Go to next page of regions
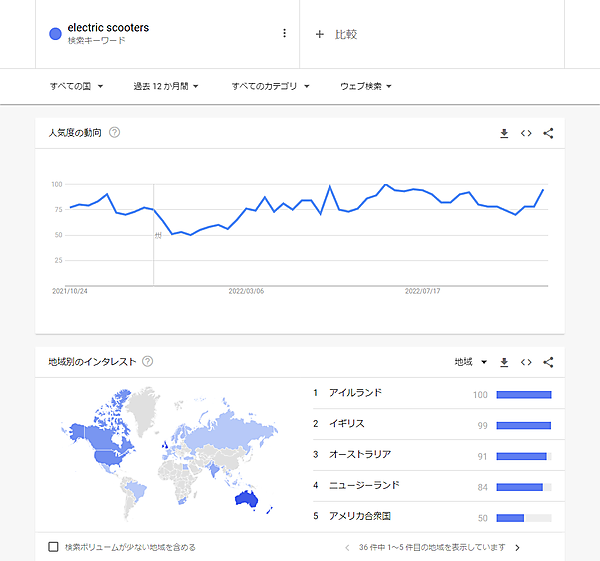Screen dimensions: 600x561 (x=517, y=547)
